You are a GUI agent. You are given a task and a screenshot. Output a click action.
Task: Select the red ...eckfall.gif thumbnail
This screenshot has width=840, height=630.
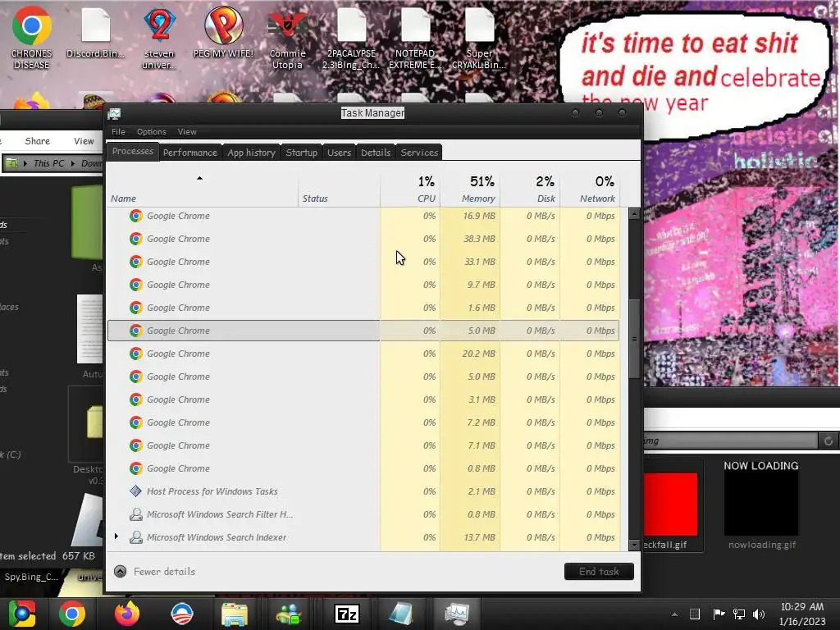point(671,504)
